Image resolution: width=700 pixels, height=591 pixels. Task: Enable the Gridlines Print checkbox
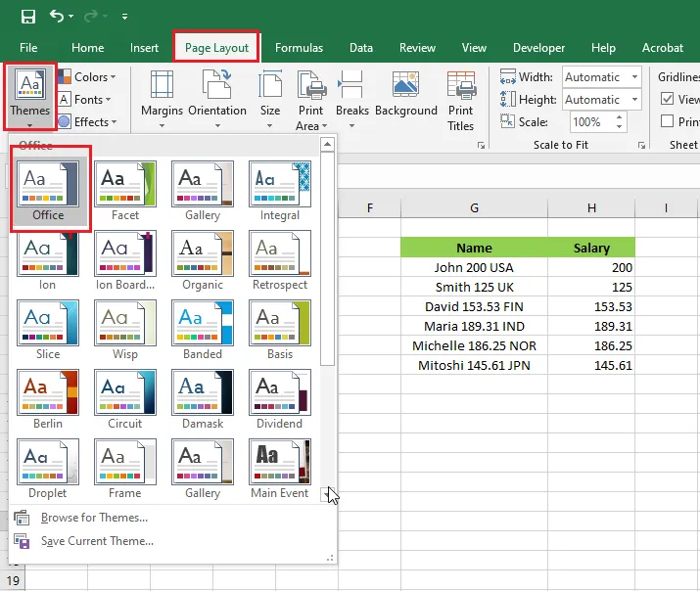667,121
